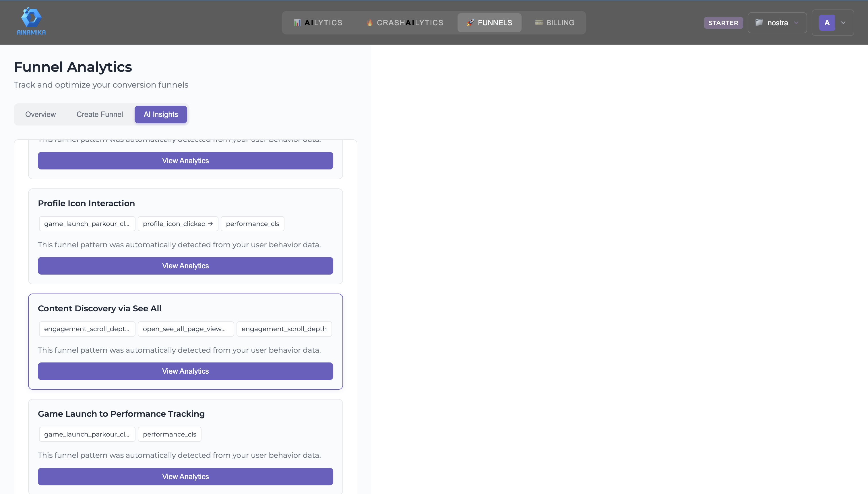Expand the account chevron beside the avatar

click(x=843, y=23)
